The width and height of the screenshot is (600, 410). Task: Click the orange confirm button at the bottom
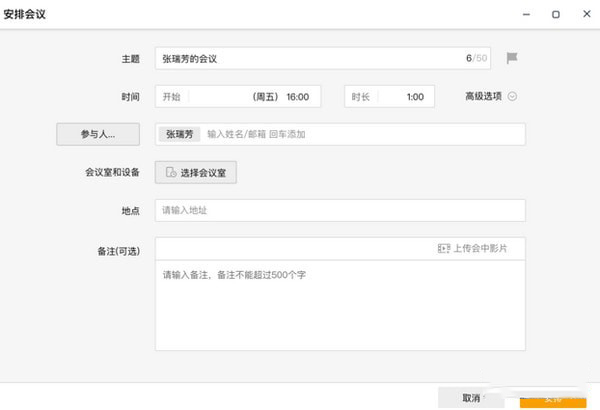coord(553,398)
